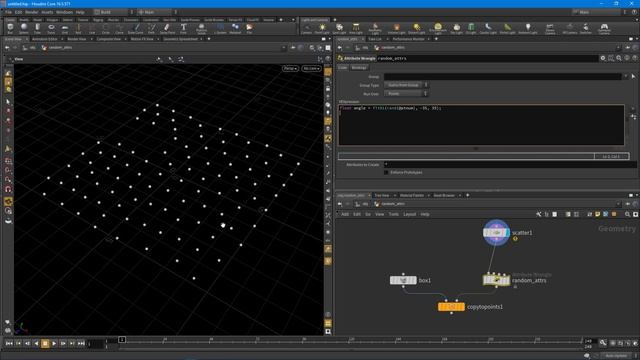This screenshot has height=360, width=640.
Task: Add a Volume Light from shelf
Action: pyautogui.click(x=396, y=29)
